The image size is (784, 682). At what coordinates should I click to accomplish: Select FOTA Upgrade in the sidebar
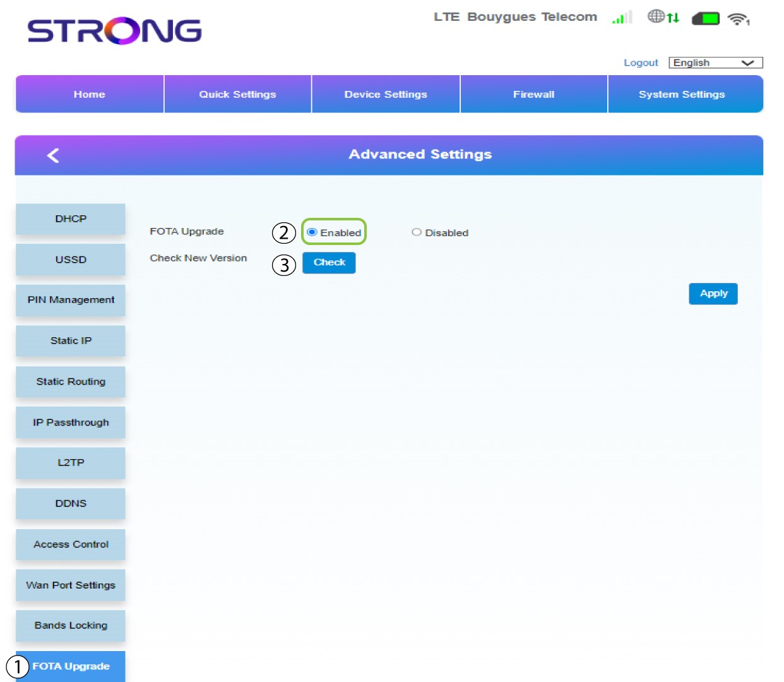[x=71, y=666]
